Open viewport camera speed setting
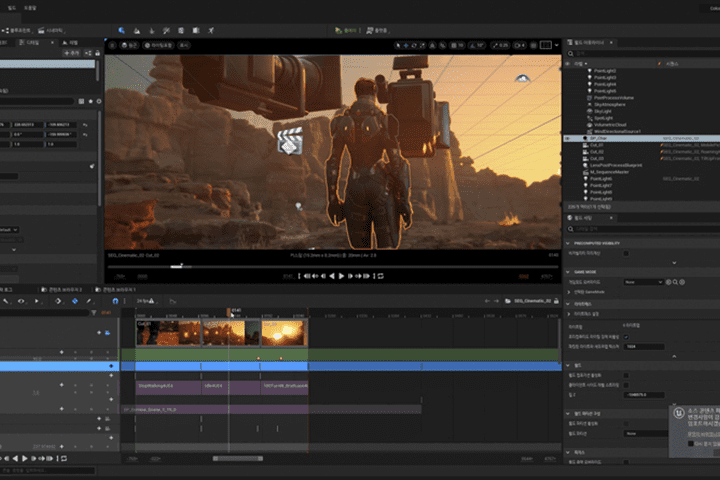 [x=520, y=45]
